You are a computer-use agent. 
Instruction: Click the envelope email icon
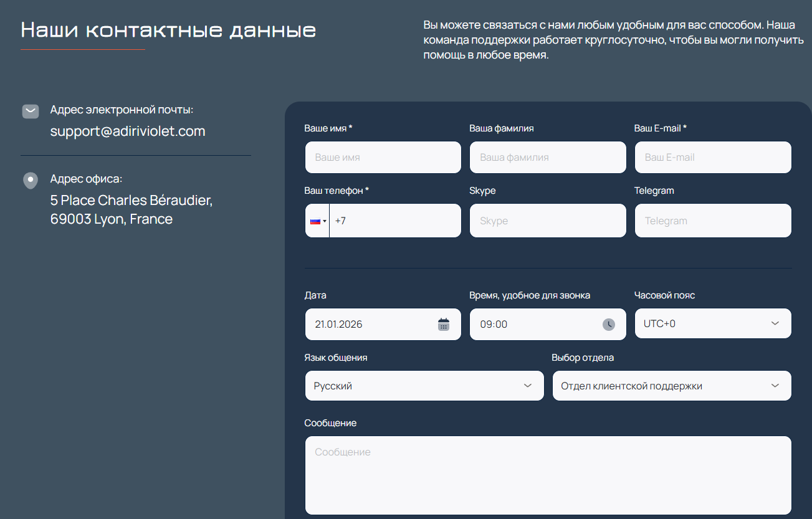pyautogui.click(x=31, y=112)
